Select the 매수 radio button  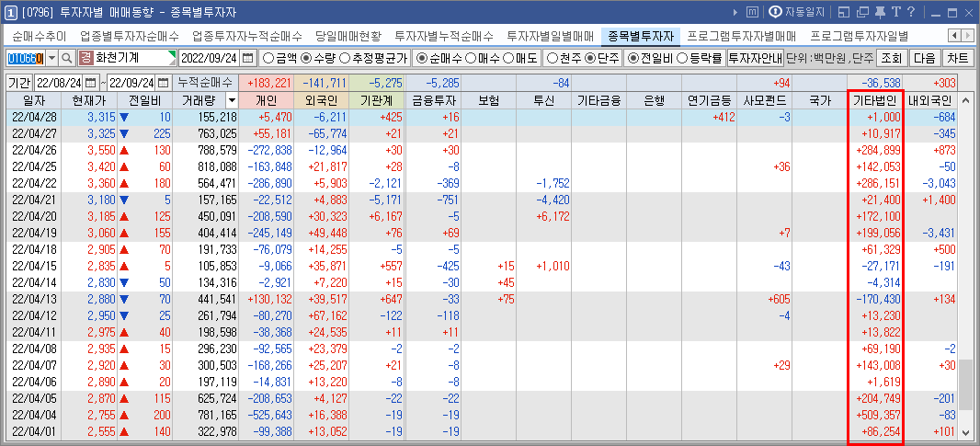coord(470,59)
